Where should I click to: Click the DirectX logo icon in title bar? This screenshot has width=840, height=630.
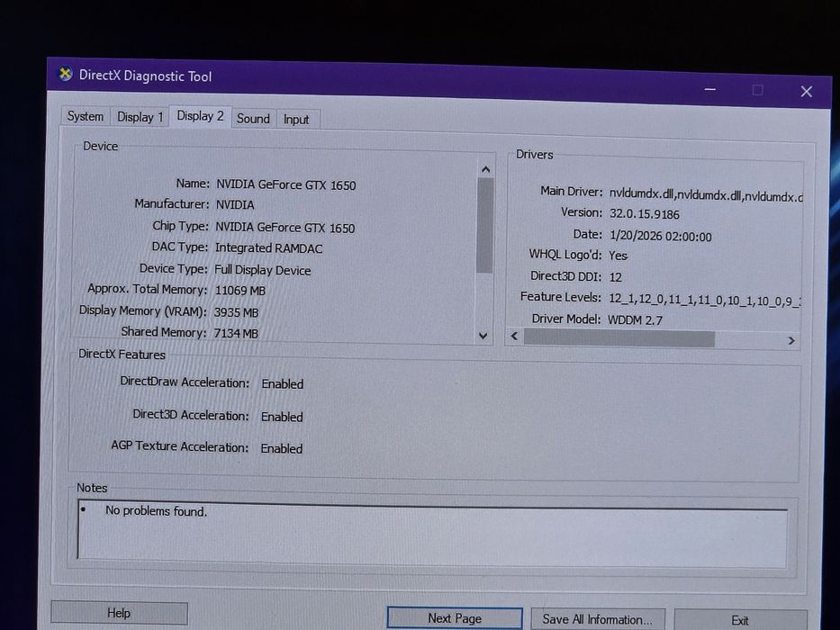coord(66,74)
